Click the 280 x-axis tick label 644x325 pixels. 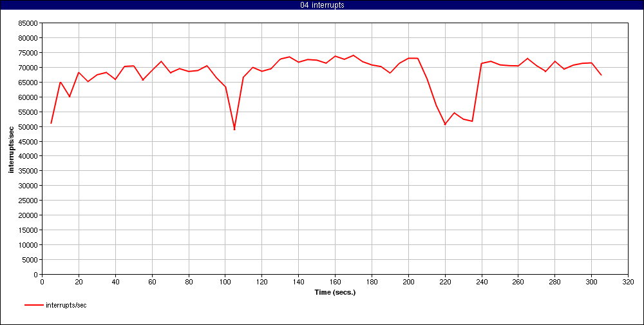point(555,282)
